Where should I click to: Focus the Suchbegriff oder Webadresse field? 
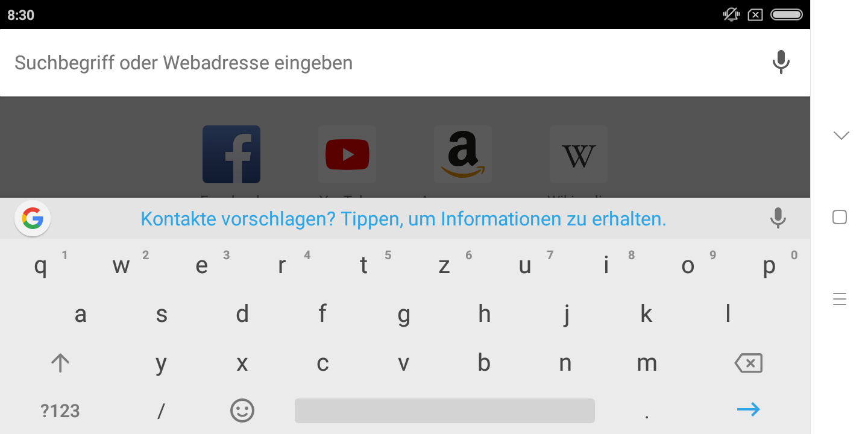pyautogui.click(x=386, y=63)
